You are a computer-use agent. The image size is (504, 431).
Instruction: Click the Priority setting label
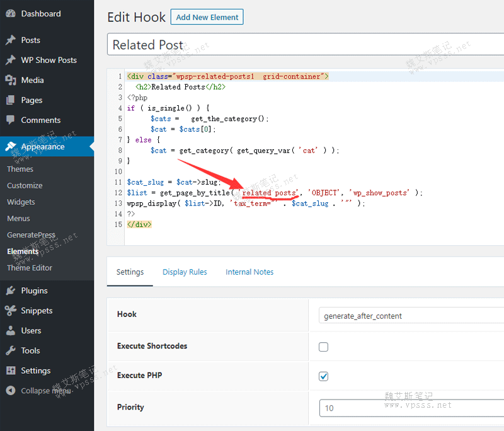pyautogui.click(x=130, y=407)
